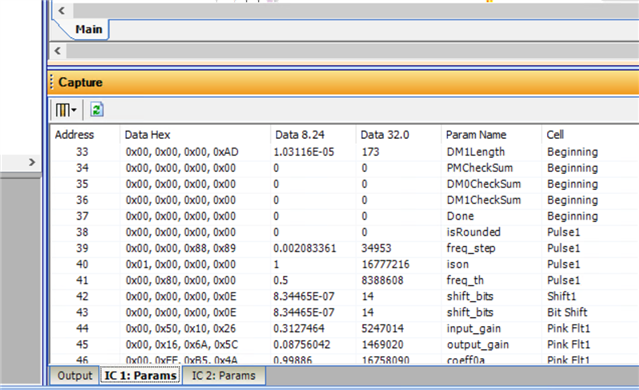The width and height of the screenshot is (639, 390).
Task: Click the Data Hex column header
Action: click(x=147, y=135)
